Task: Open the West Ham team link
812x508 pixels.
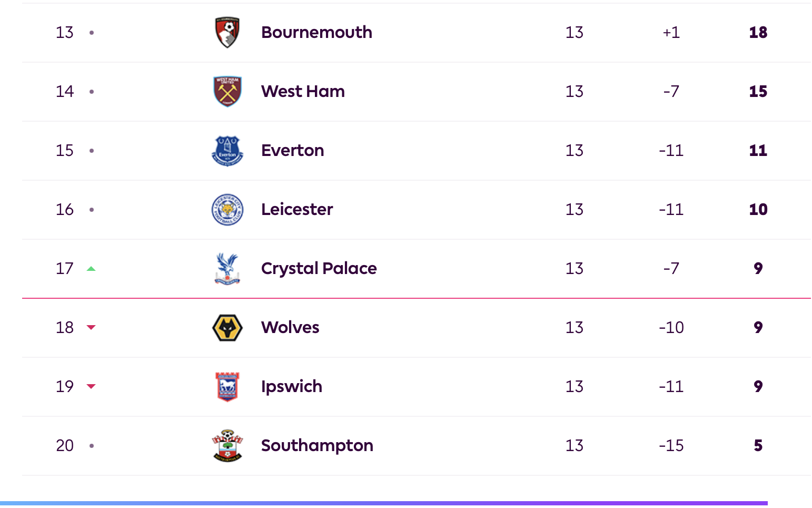Action: click(x=303, y=92)
